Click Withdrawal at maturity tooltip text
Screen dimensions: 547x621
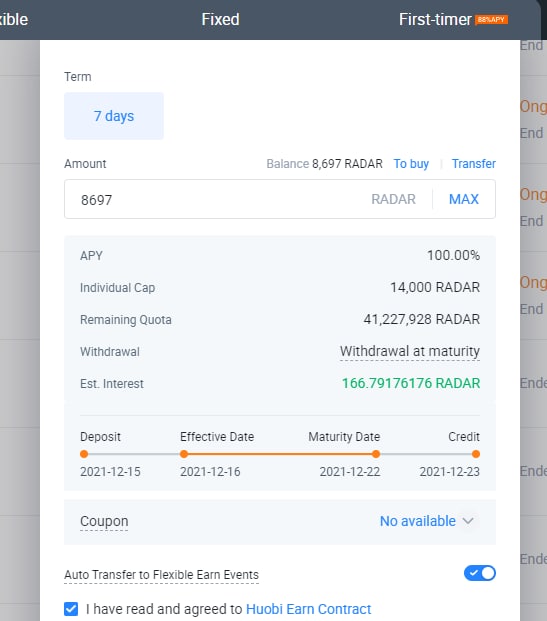point(410,351)
